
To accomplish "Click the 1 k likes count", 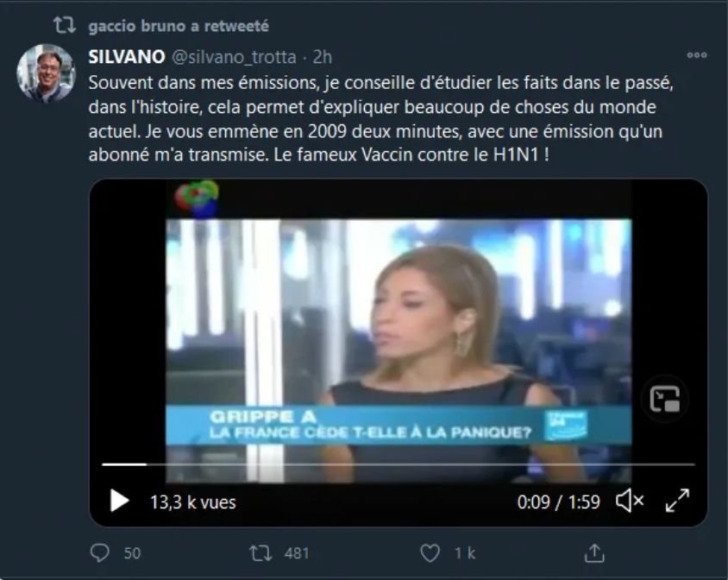I will coord(465,553).
